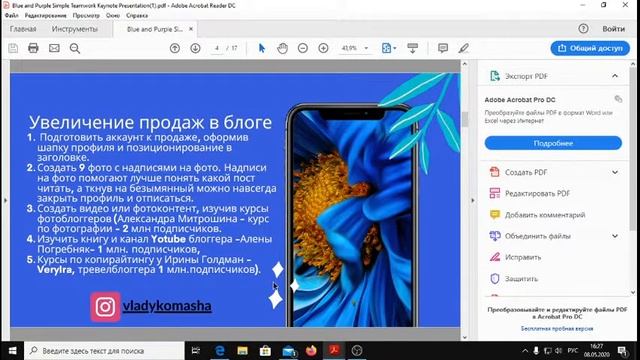This screenshot has height=360, width=640.
Task: Expand the Объединить файлы chevron
Action: coord(615,236)
